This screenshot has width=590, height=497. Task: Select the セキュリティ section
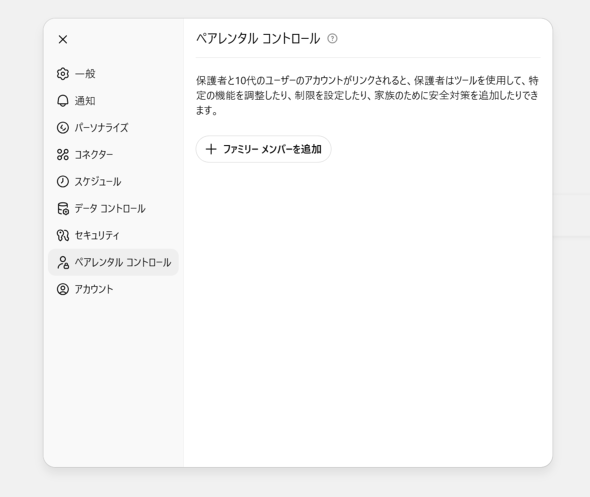113,236
